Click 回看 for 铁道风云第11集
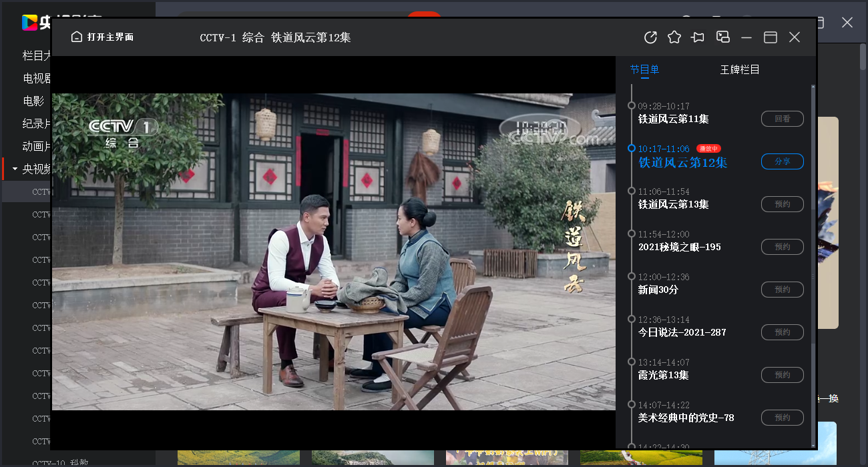The width and height of the screenshot is (868, 467). [783, 119]
